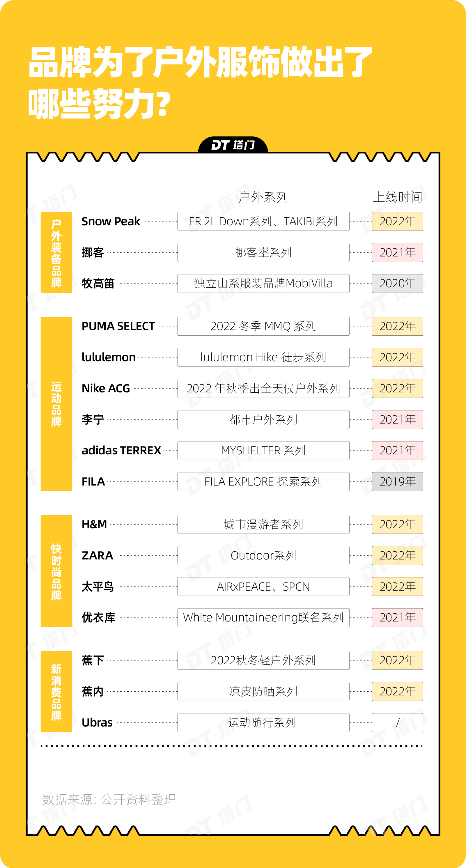Click the 户外装备品牌 category label
Image resolution: width=466 pixels, height=868 pixels.
pos(56,252)
